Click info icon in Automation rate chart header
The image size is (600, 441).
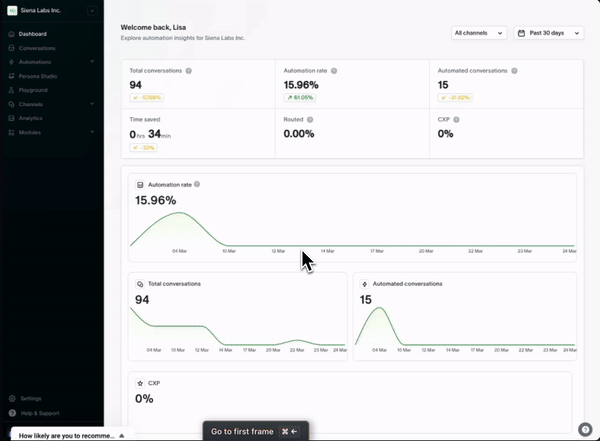click(x=197, y=184)
